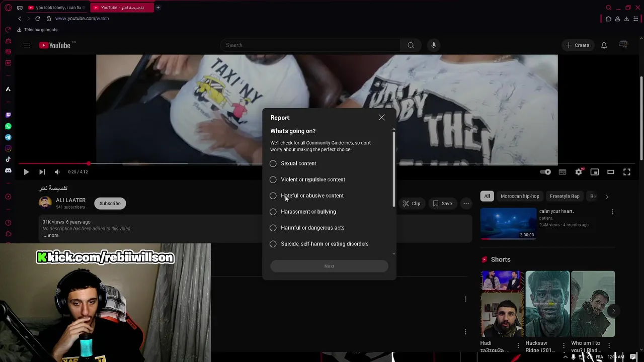This screenshot has width=644, height=362.
Task: Open Aria AI sidebar icon
Action: pos(8,89)
